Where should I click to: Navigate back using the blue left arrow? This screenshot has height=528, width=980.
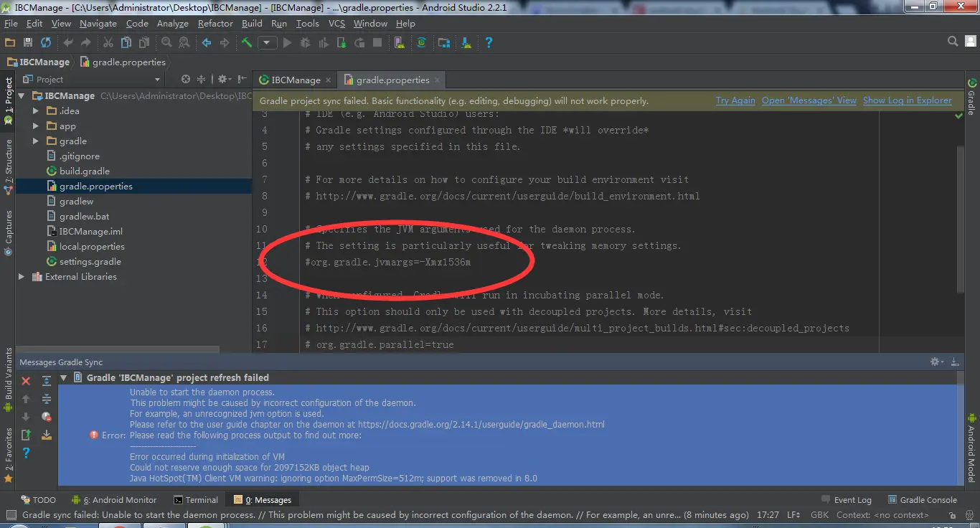(x=207, y=43)
